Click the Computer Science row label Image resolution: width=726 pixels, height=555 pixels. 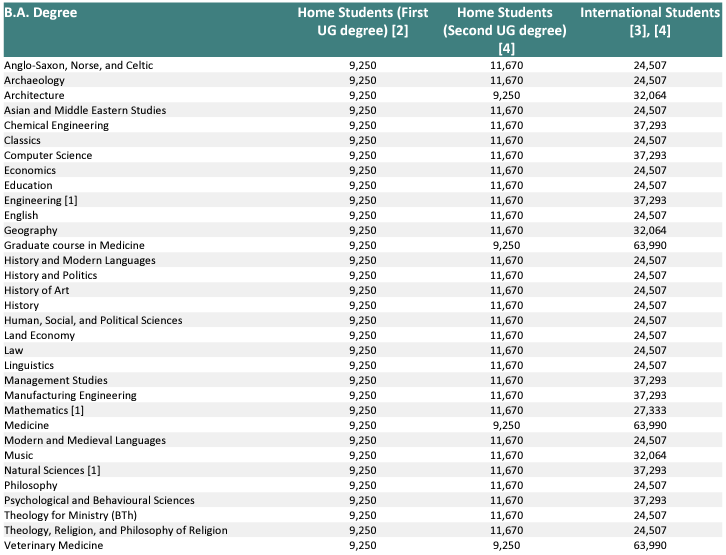[48, 156]
